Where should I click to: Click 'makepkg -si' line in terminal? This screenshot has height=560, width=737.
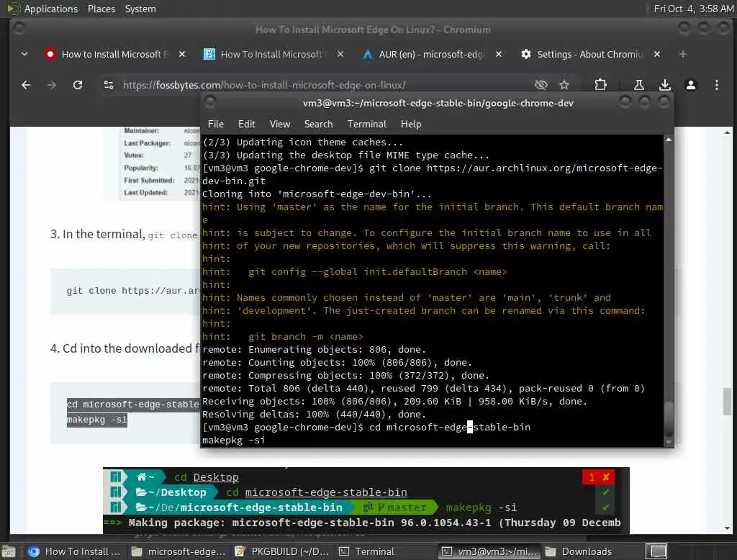coord(234,441)
